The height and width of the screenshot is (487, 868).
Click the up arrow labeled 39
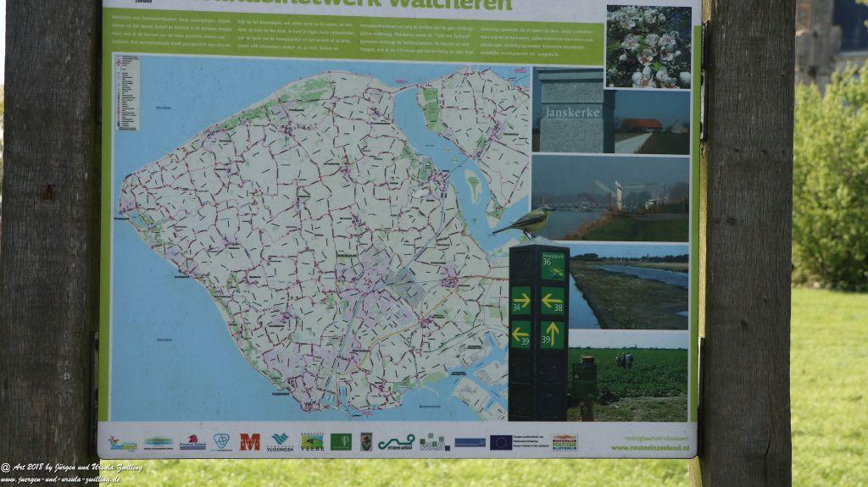pos(553,335)
